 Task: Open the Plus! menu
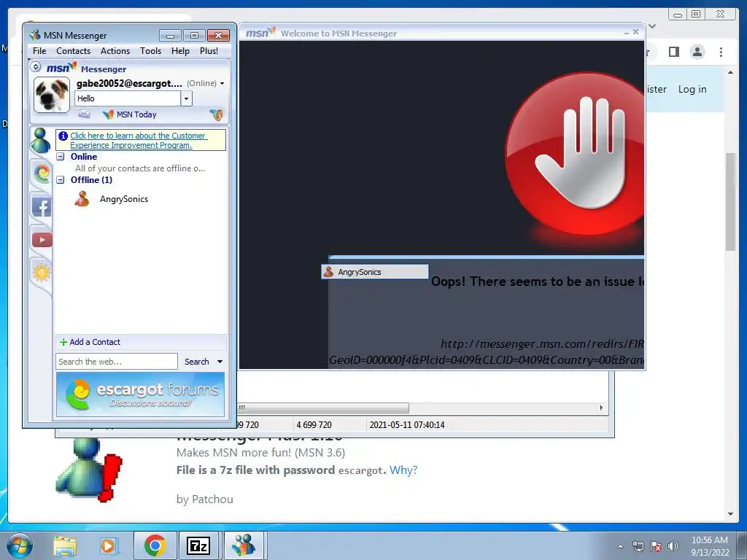point(209,51)
